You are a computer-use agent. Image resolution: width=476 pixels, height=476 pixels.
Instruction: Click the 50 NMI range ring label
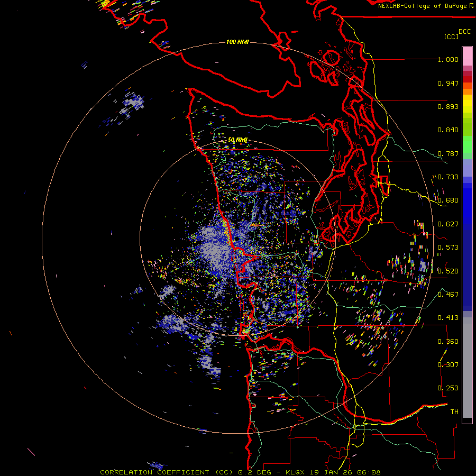pos(237,140)
